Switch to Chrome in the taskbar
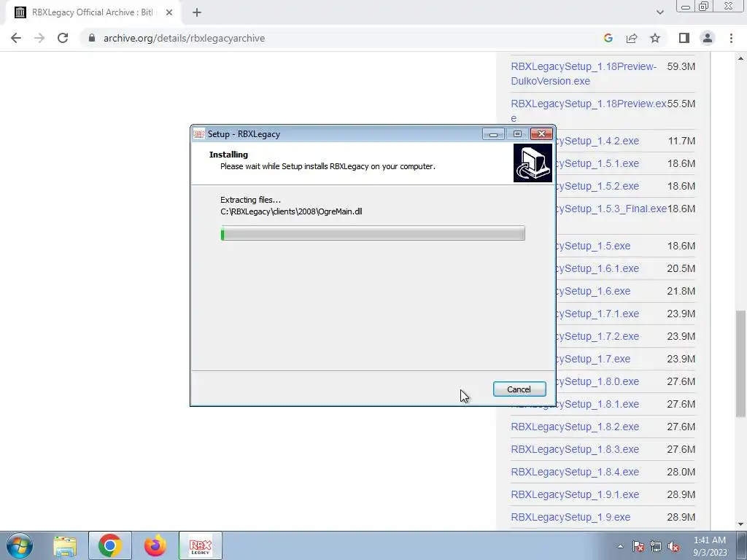The height and width of the screenshot is (560, 747). [x=110, y=545]
